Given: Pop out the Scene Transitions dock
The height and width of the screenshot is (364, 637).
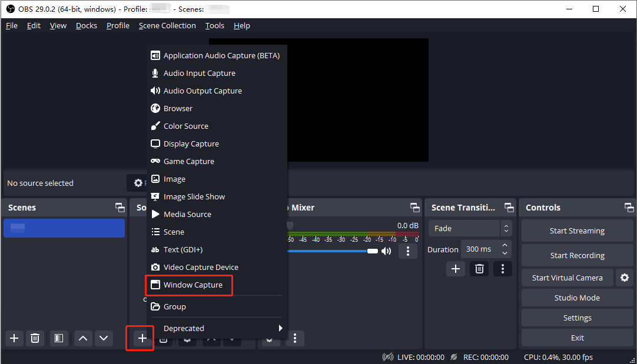Looking at the screenshot, I should [x=509, y=208].
